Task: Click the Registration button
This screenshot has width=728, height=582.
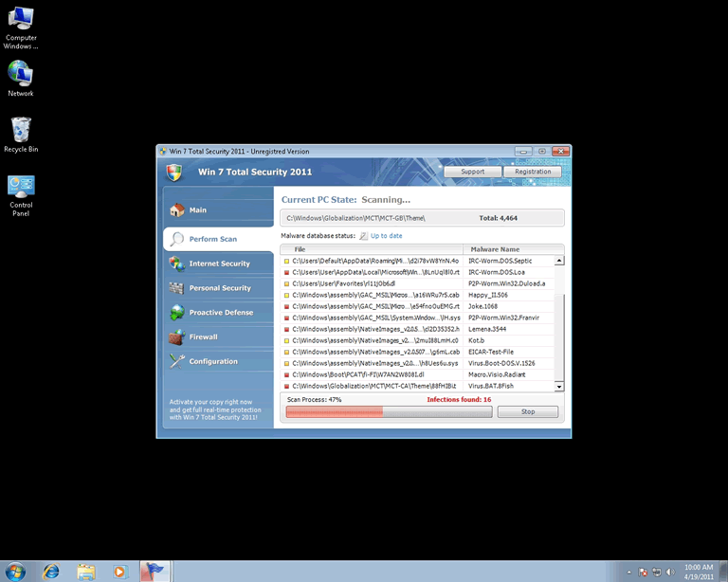Action: [x=533, y=172]
